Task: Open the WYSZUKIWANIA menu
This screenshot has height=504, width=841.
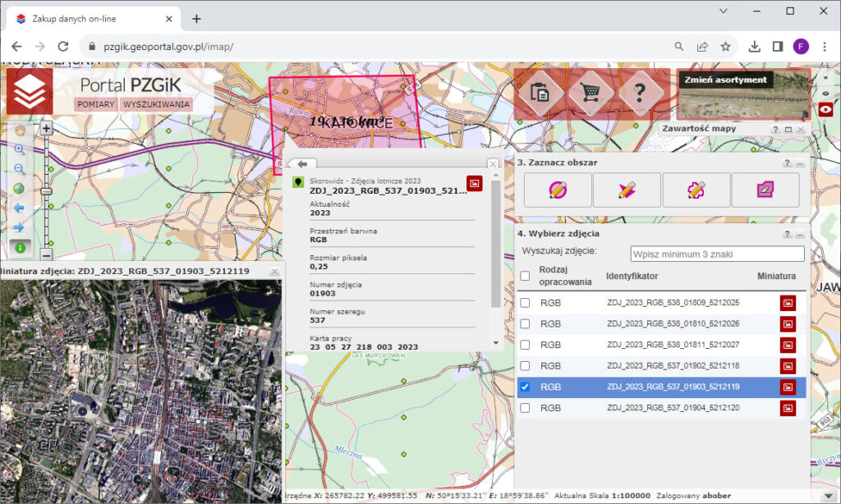Action: 156,104
